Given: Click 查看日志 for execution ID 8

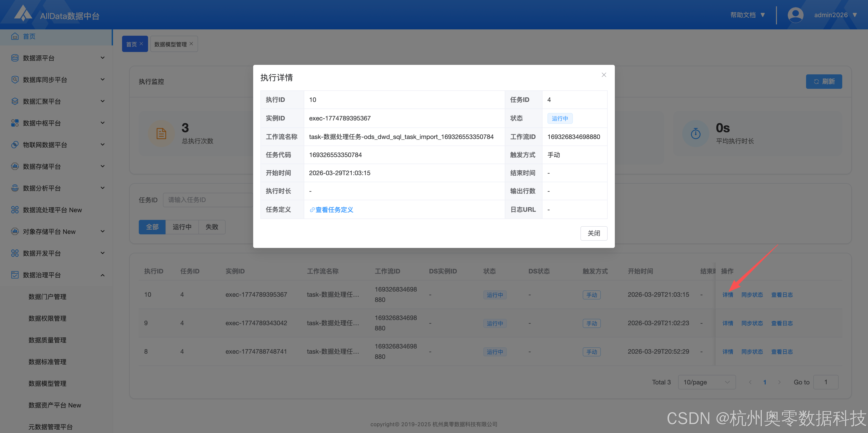Looking at the screenshot, I should 782,351.
